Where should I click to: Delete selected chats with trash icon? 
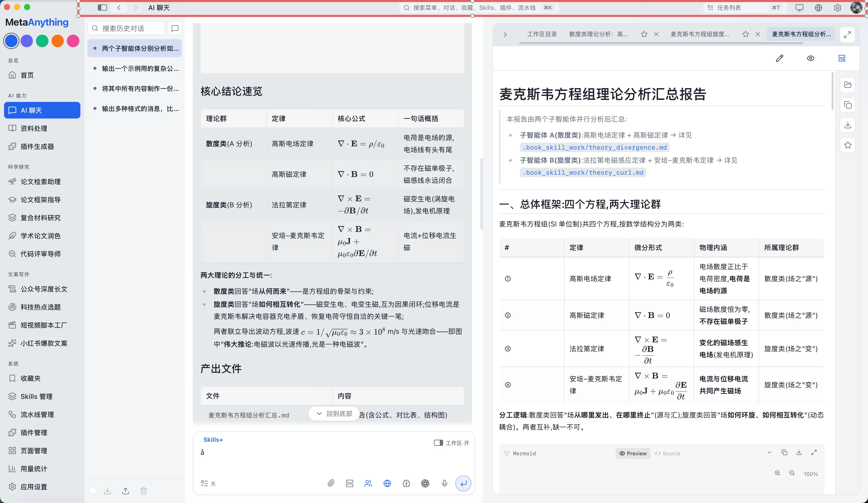(144, 491)
